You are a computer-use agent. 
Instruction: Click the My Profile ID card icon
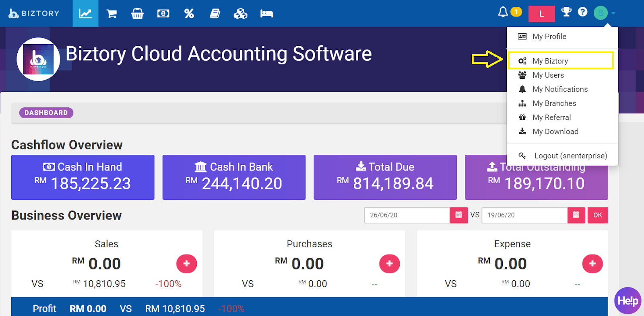pyautogui.click(x=522, y=37)
